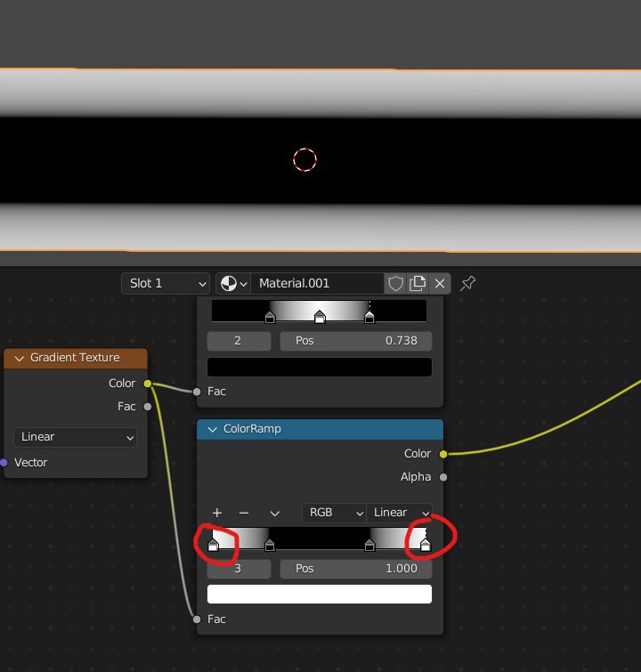Browse materials with the sphere icon
This screenshot has height=672, width=641.
(233, 283)
